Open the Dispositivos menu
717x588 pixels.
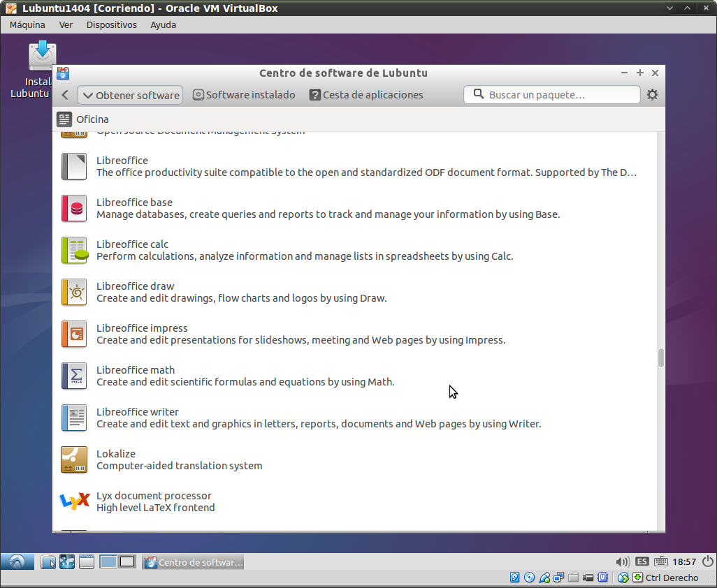pos(111,24)
